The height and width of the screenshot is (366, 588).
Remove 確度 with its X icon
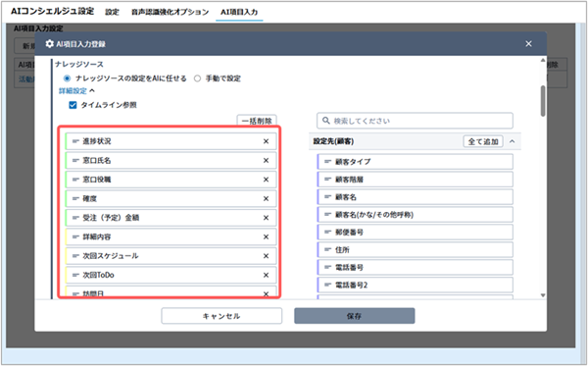pos(266,198)
